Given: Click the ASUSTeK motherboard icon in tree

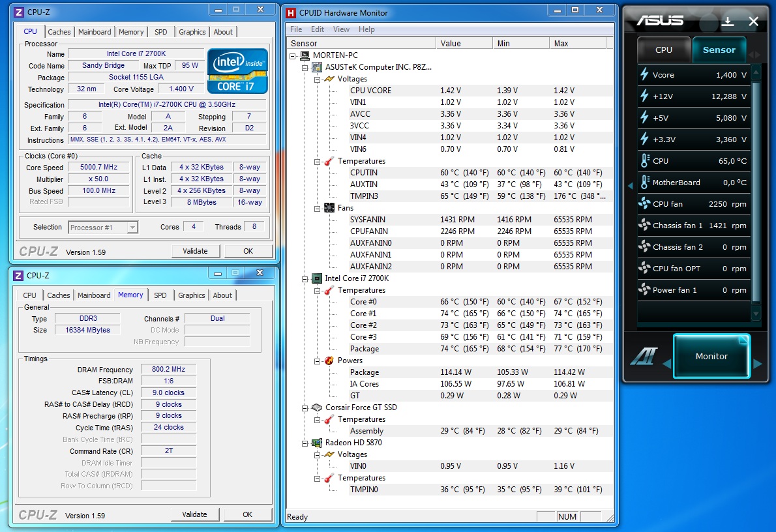Looking at the screenshot, I should (x=317, y=66).
